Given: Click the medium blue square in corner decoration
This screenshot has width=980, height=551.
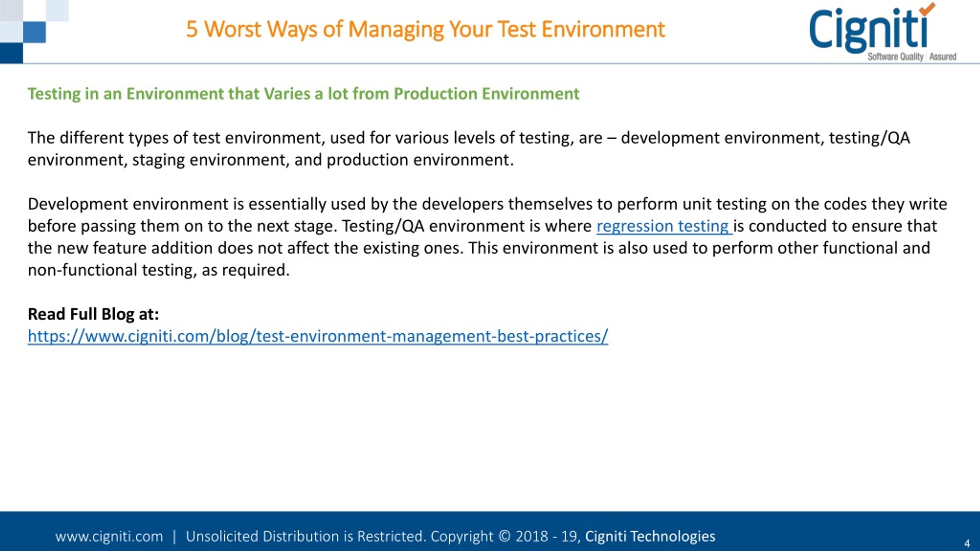Looking at the screenshot, I should (34, 32).
